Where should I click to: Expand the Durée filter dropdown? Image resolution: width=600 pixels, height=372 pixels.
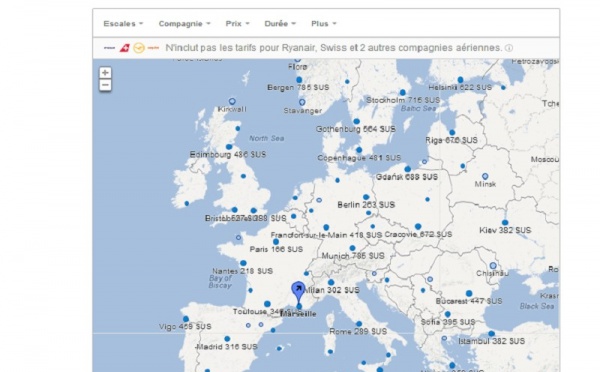pos(280,24)
